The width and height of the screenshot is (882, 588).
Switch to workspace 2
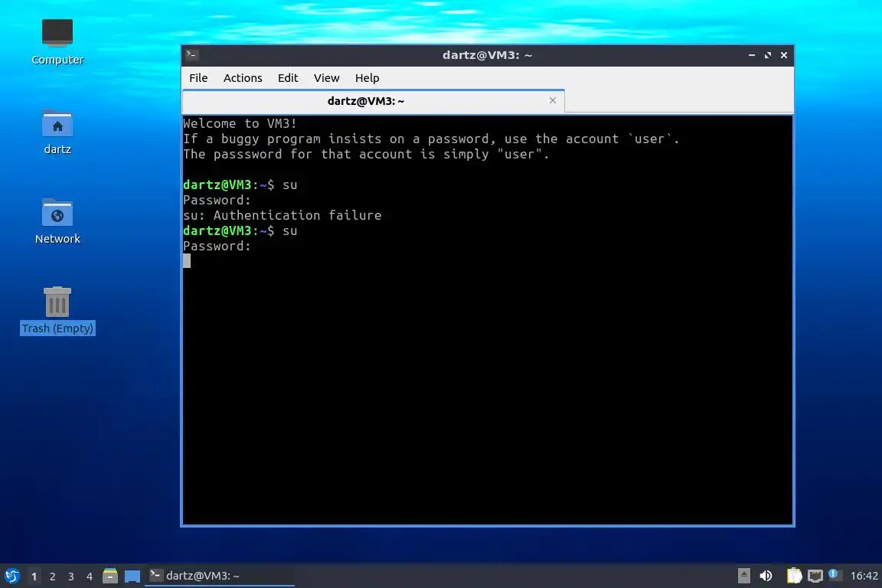coord(52,577)
